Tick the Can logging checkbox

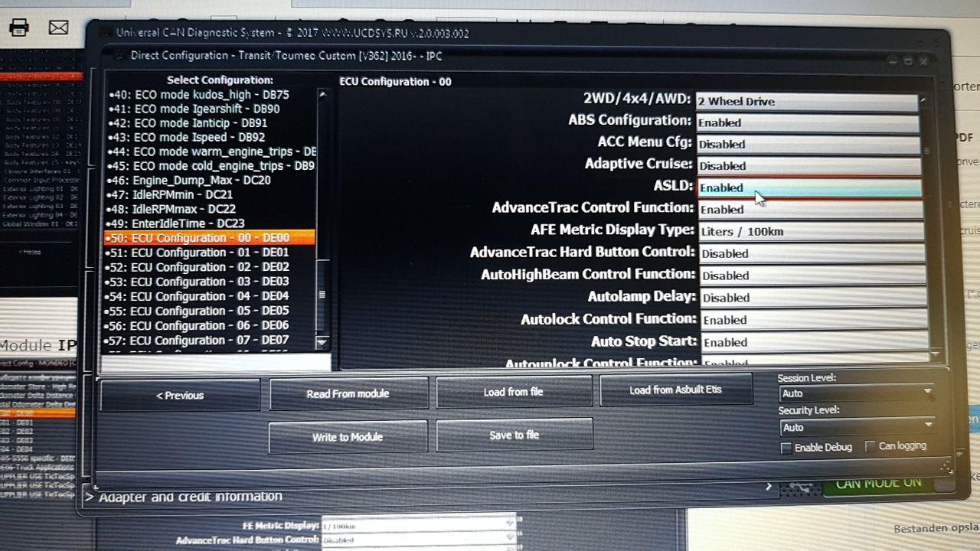[x=871, y=446]
